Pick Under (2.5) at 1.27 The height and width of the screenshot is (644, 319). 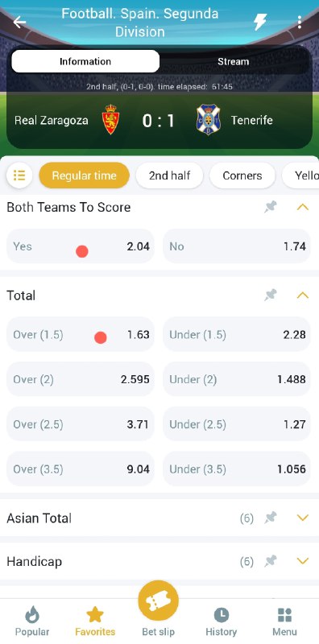237,424
